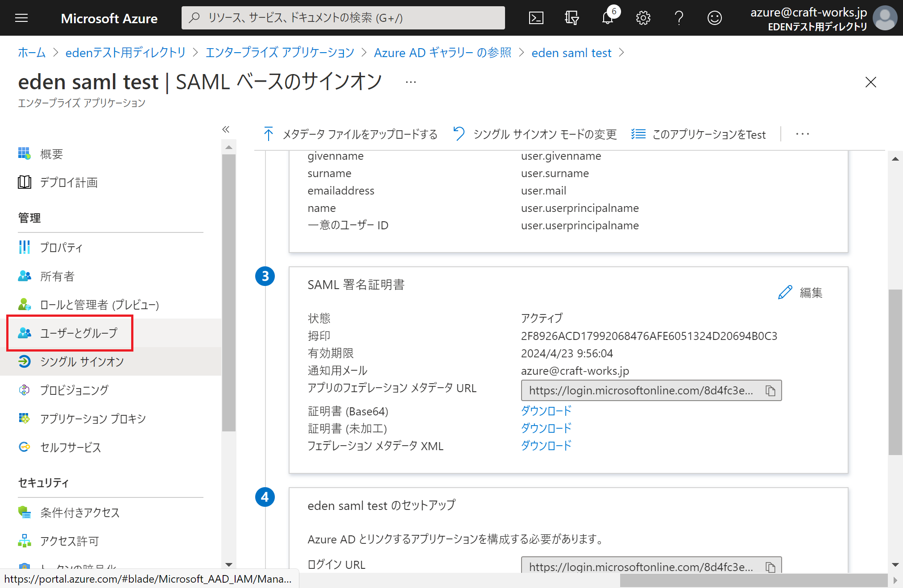Click the 概要 overview icon
The height and width of the screenshot is (588, 903).
click(x=24, y=153)
